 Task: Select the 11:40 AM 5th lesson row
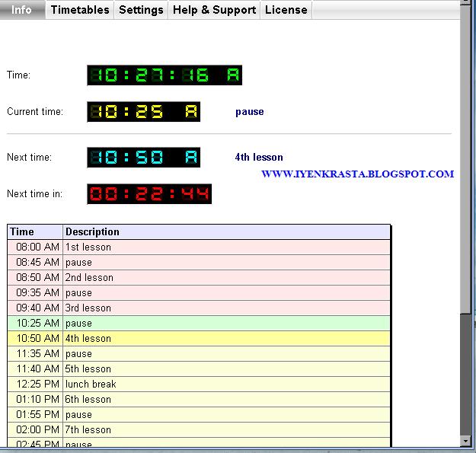tap(199, 369)
